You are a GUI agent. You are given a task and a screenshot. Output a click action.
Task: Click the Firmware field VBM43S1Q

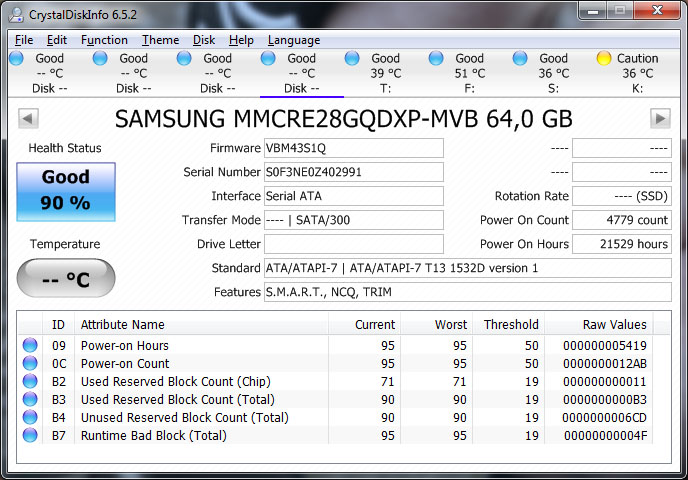(x=354, y=148)
